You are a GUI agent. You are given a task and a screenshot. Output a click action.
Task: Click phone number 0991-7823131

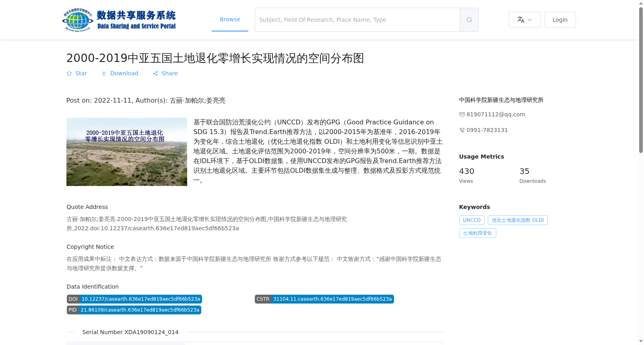click(x=487, y=130)
